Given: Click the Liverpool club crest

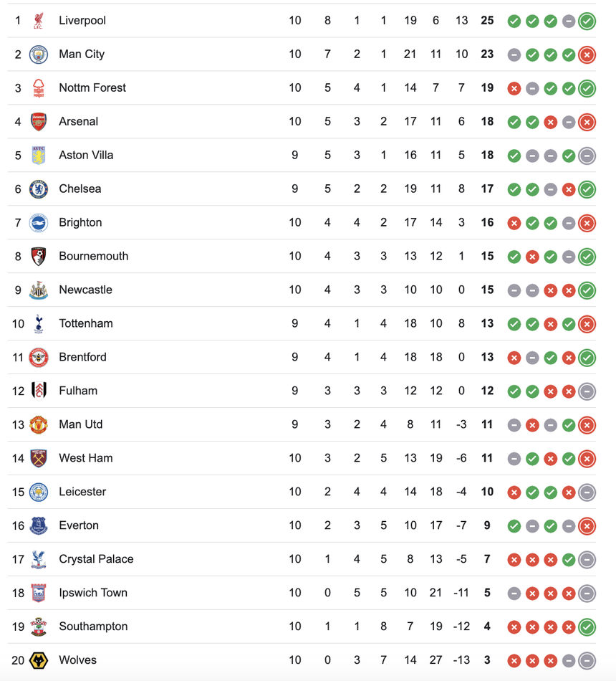Looking at the screenshot, I should tap(39, 21).
